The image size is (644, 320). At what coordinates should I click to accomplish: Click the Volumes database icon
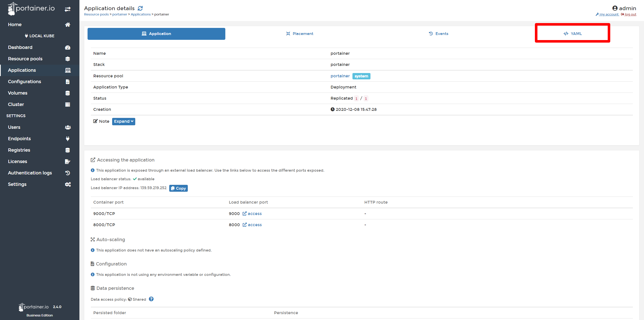[x=67, y=93]
